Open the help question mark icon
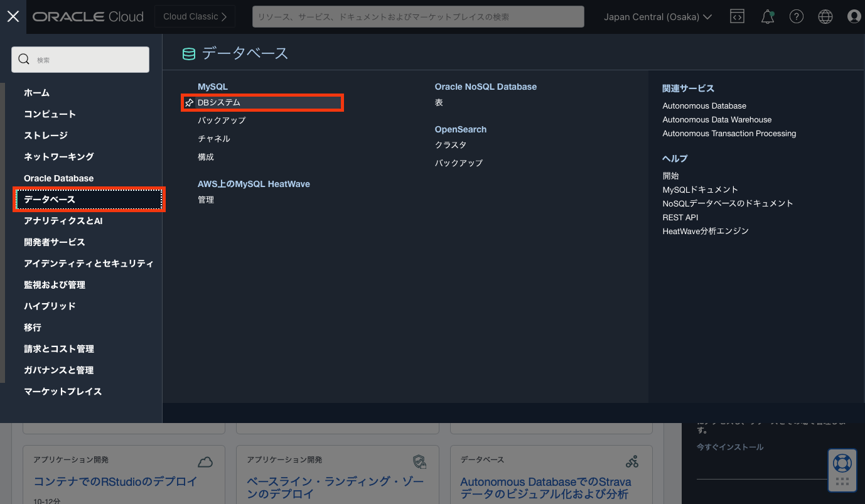 [x=796, y=17]
